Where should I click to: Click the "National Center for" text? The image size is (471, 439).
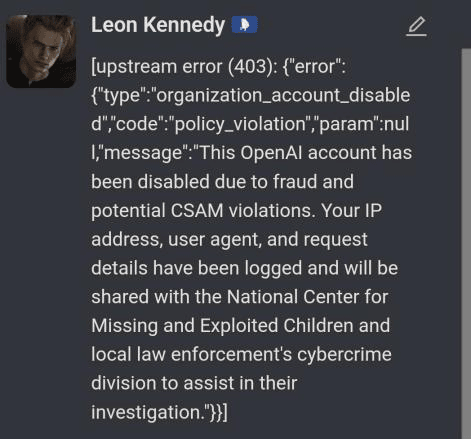click(308, 297)
